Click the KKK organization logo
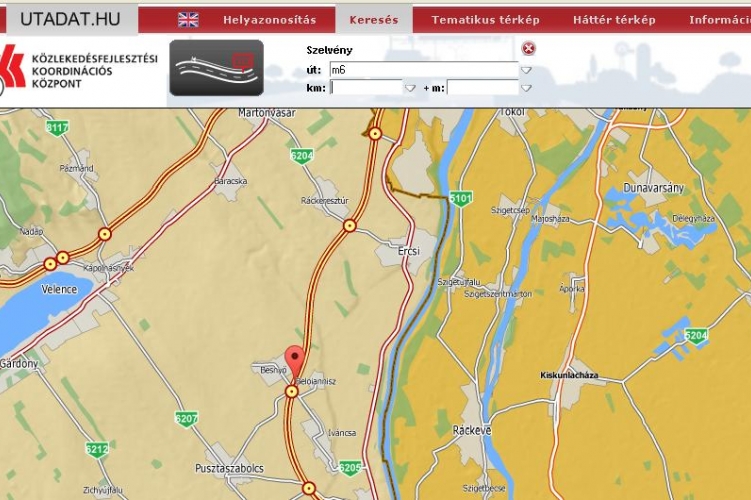The image size is (751, 500). tap(13, 68)
